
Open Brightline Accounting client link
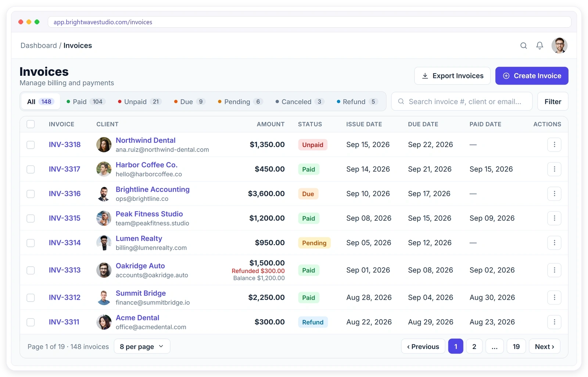153,189
